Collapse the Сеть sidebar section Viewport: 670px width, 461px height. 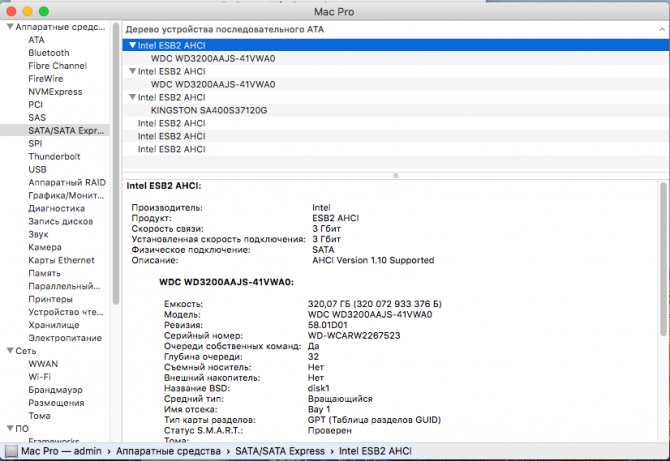(x=10, y=350)
